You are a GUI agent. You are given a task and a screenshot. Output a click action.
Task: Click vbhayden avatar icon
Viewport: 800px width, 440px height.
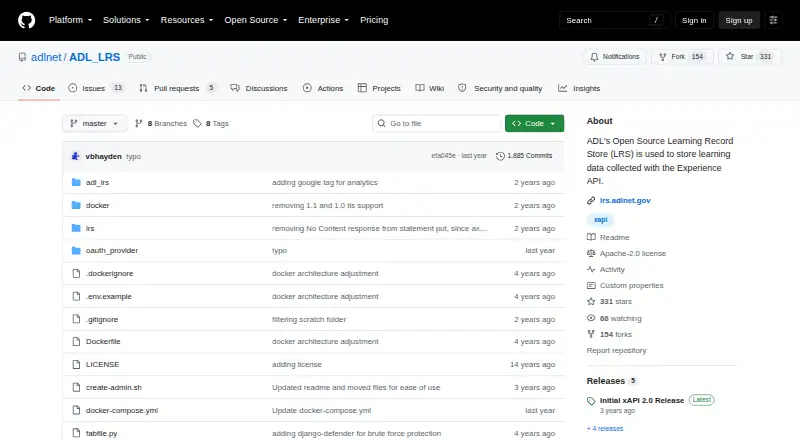coord(76,156)
